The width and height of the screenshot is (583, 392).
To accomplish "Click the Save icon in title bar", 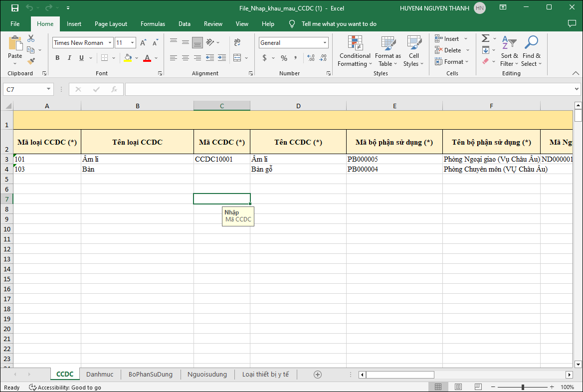I will click(15, 8).
